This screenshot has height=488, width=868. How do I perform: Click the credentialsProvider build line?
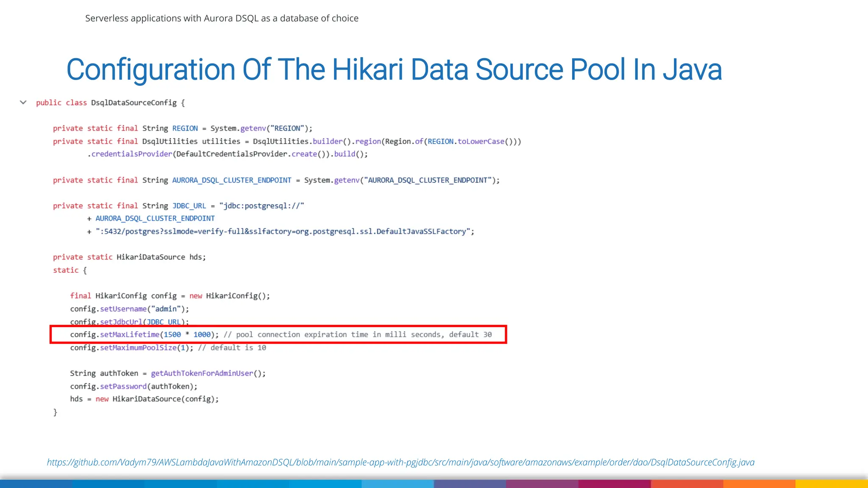[x=228, y=154]
